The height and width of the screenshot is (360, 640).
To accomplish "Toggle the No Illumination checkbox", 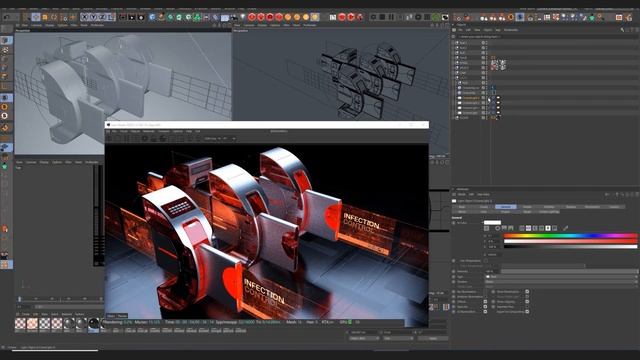I will coord(485,292).
